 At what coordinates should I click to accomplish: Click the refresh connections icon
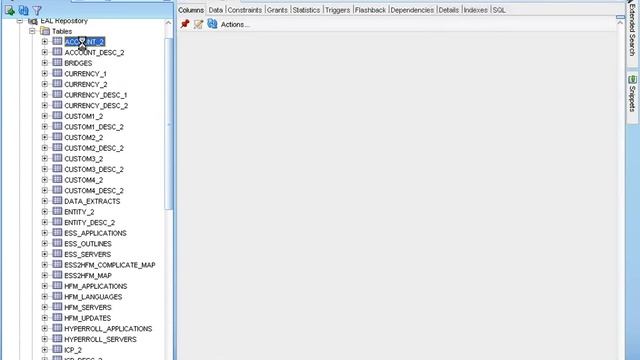point(24,10)
